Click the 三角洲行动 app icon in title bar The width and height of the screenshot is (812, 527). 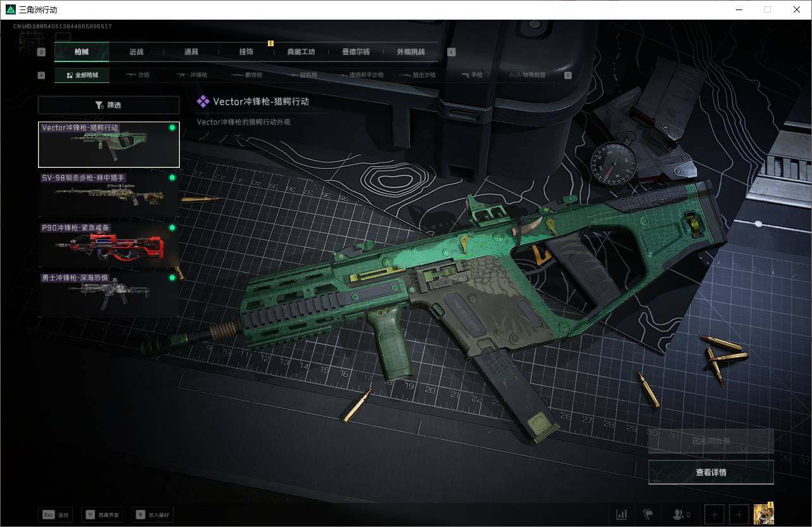point(10,10)
